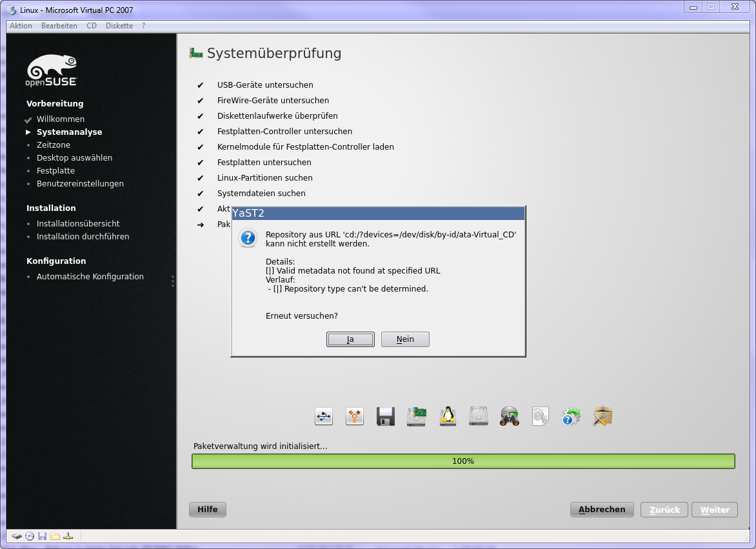Click the YaST2 dialog title bar
Screen dimensions: 756x549
pos(378,213)
